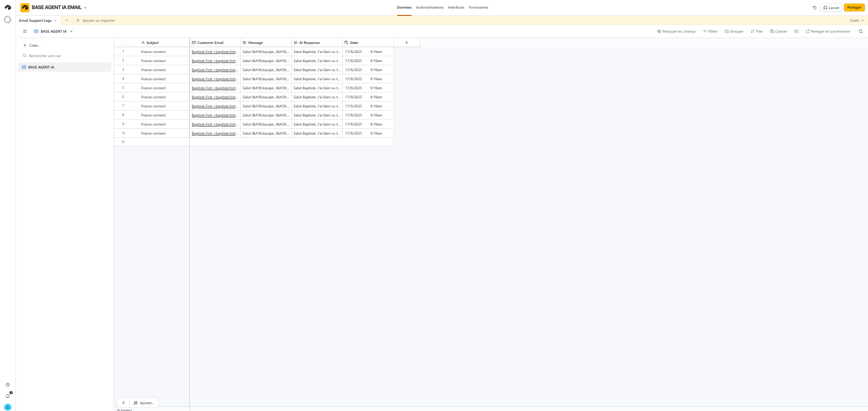Open Masquer les champs field visibility

coord(676,31)
